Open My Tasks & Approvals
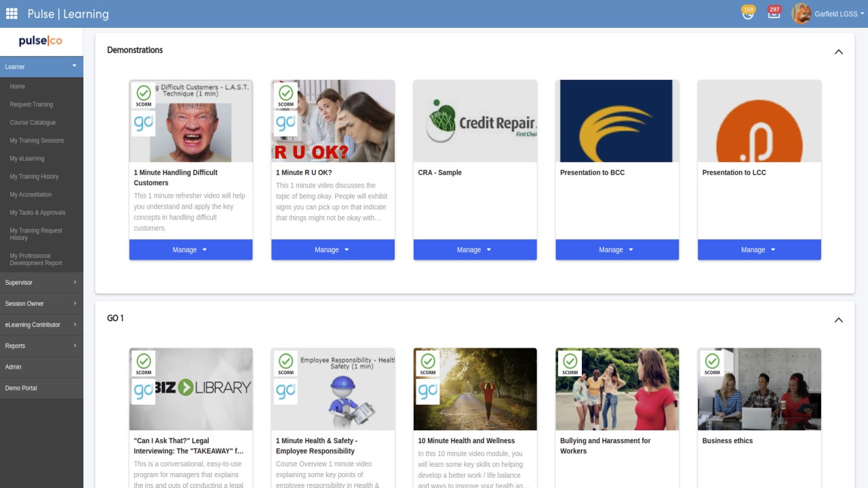 (x=37, y=212)
